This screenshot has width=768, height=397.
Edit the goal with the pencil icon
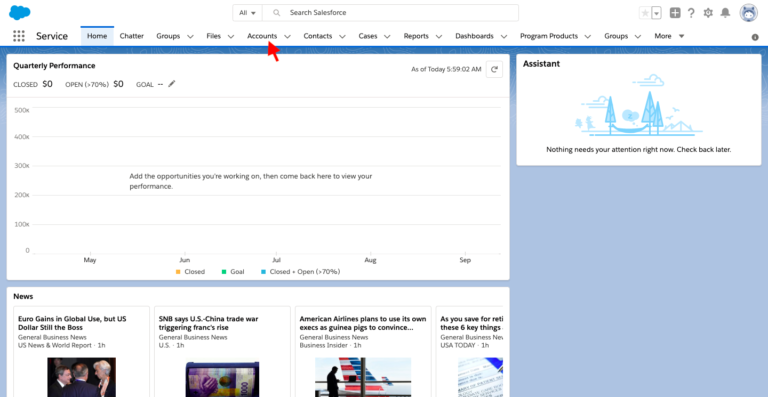(171, 84)
